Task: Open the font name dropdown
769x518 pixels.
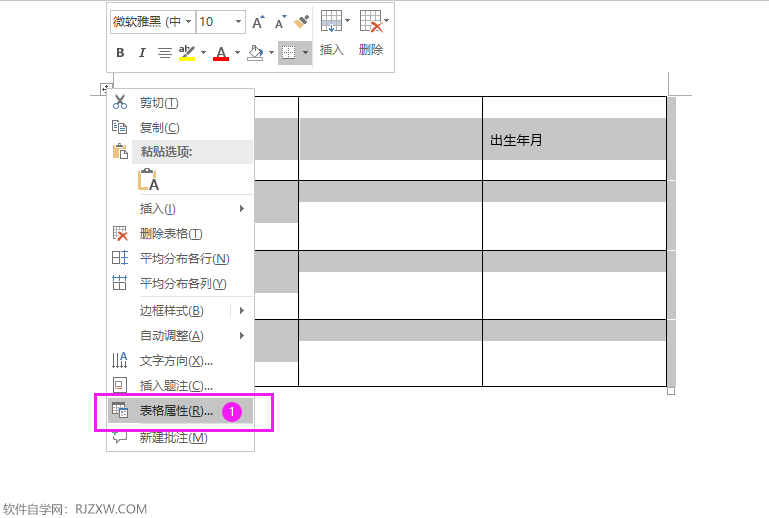Action: pyautogui.click(x=188, y=22)
